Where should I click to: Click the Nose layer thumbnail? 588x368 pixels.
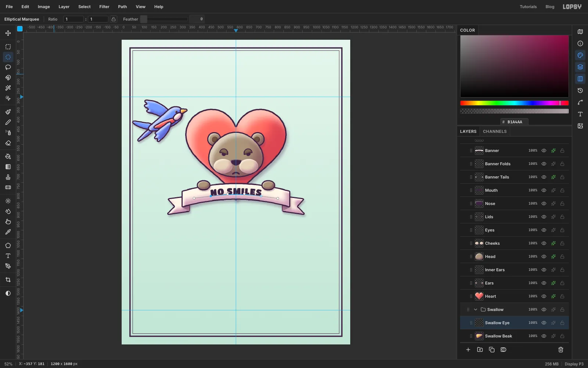pos(479,204)
